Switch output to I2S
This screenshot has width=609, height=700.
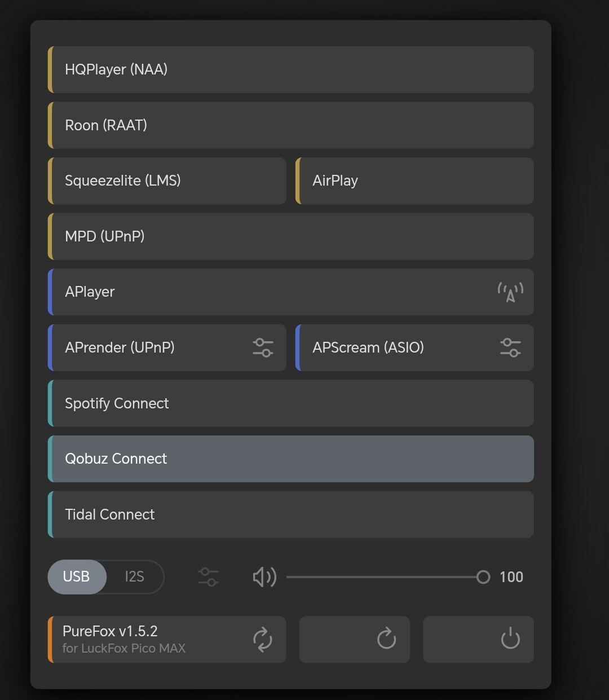[134, 577]
